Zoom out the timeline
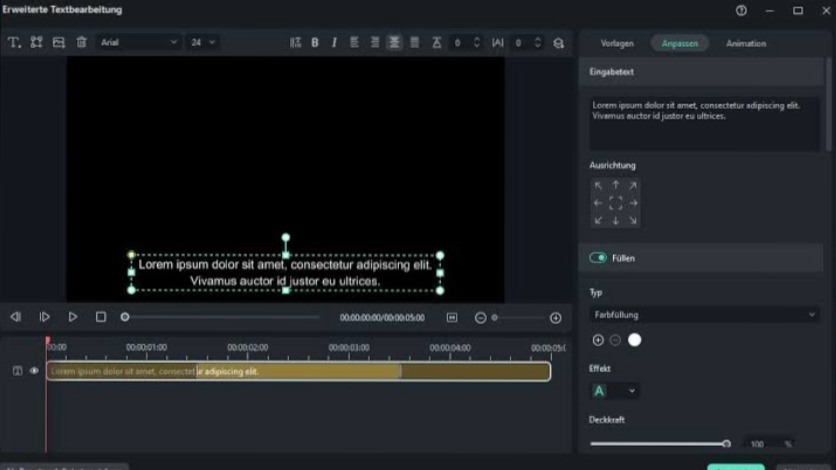This screenshot has height=470, width=836. tap(480, 318)
